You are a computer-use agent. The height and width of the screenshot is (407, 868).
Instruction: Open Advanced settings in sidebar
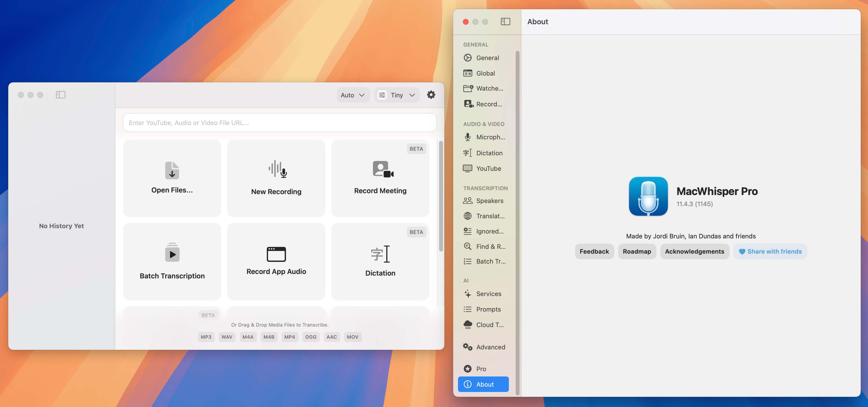coord(483,347)
